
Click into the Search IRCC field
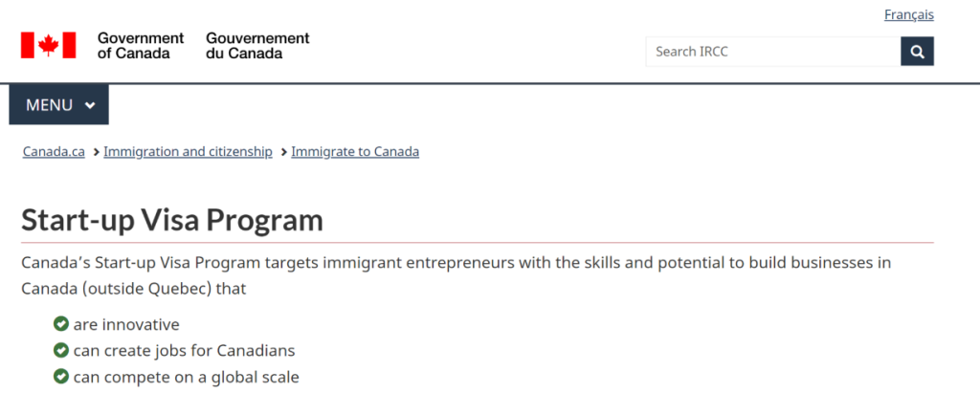pyautogui.click(x=773, y=52)
